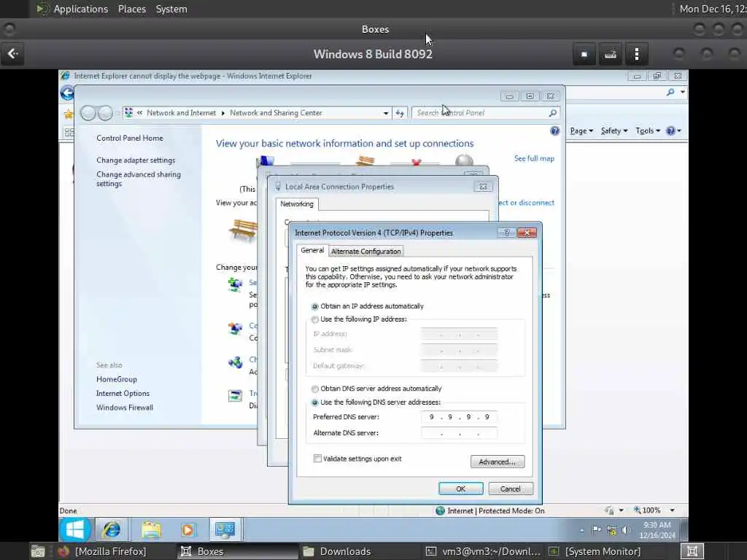This screenshot has height=560, width=747.
Task: Open Change adapter settings link
Action: (x=136, y=160)
